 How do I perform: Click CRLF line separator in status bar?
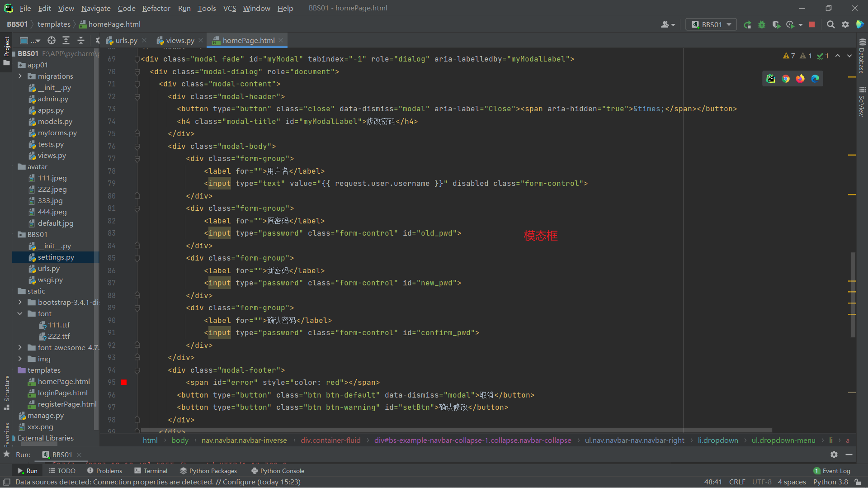click(737, 482)
